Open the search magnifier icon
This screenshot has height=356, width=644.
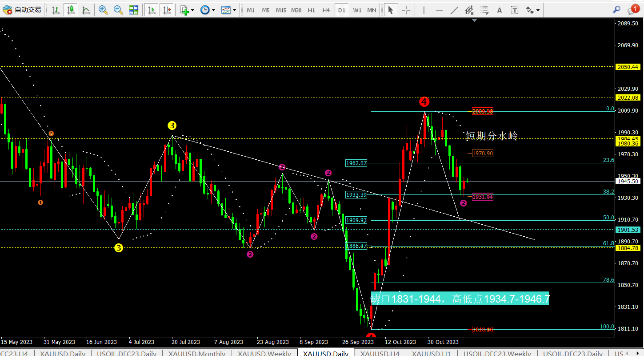tap(616, 9)
